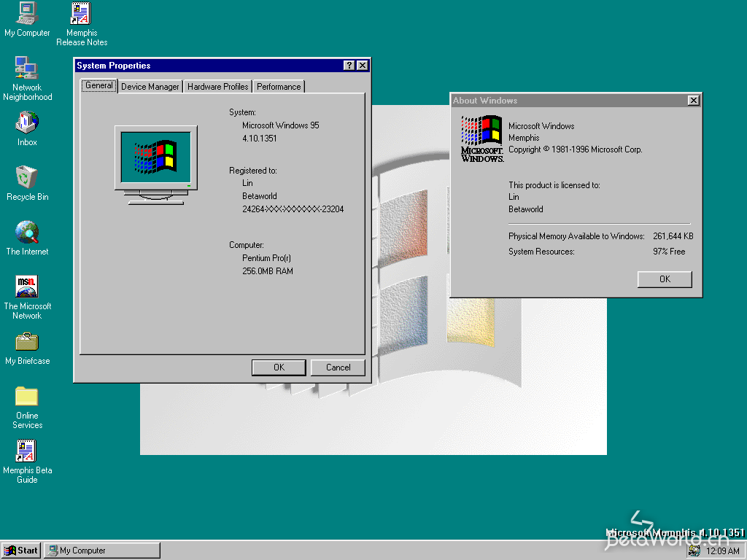Open The Microsoft Network icon
747x560 pixels.
click(x=27, y=287)
